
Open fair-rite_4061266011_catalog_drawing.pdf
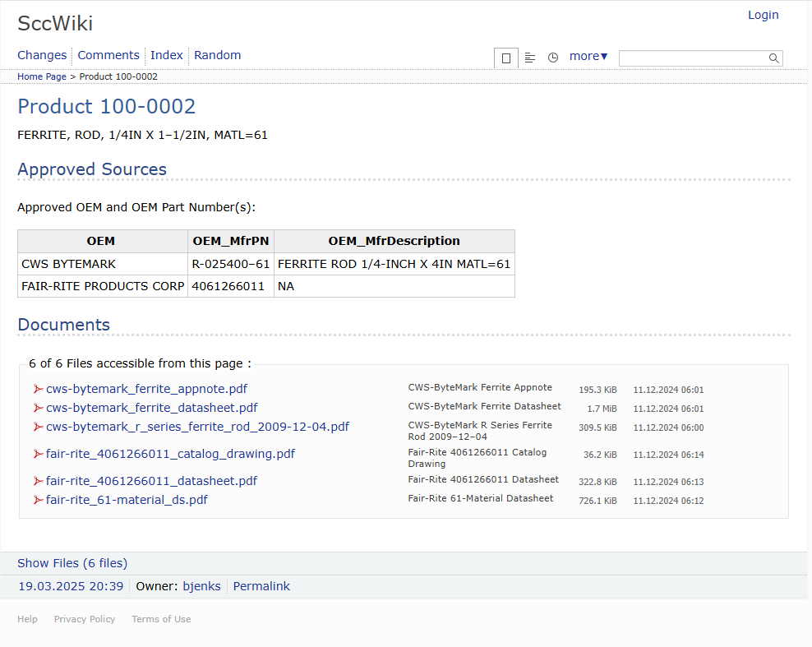[170, 455]
